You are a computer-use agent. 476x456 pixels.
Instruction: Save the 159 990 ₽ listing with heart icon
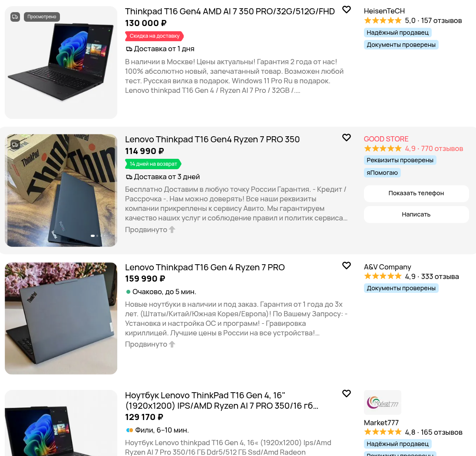tap(347, 266)
